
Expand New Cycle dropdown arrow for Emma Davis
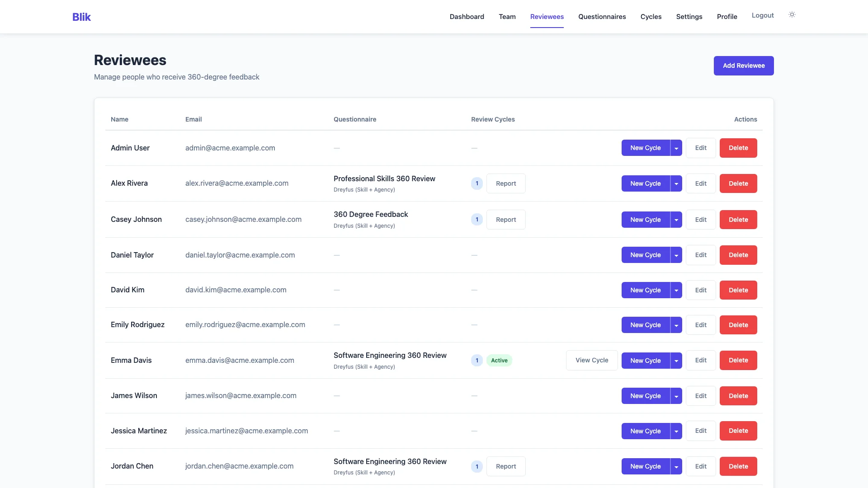coord(676,361)
